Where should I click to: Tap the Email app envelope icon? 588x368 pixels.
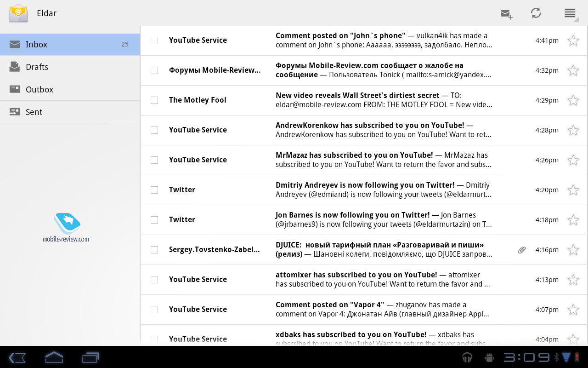pyautogui.click(x=18, y=13)
